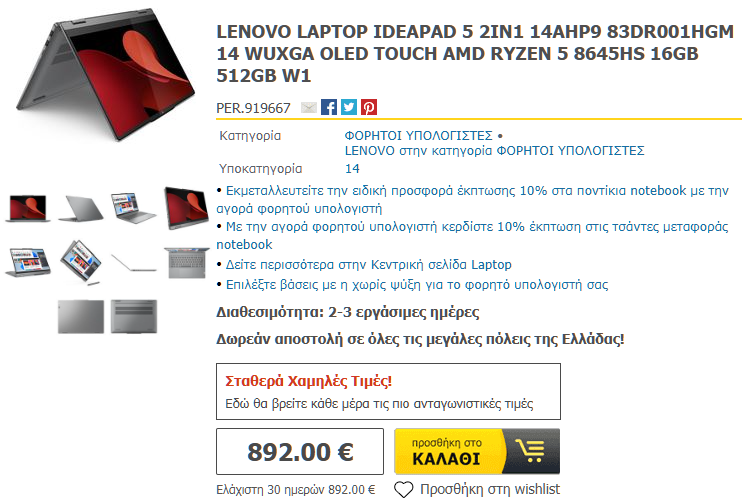Pin product using Pinterest icon
Viewport: 750px width, 500px height.
click(369, 107)
